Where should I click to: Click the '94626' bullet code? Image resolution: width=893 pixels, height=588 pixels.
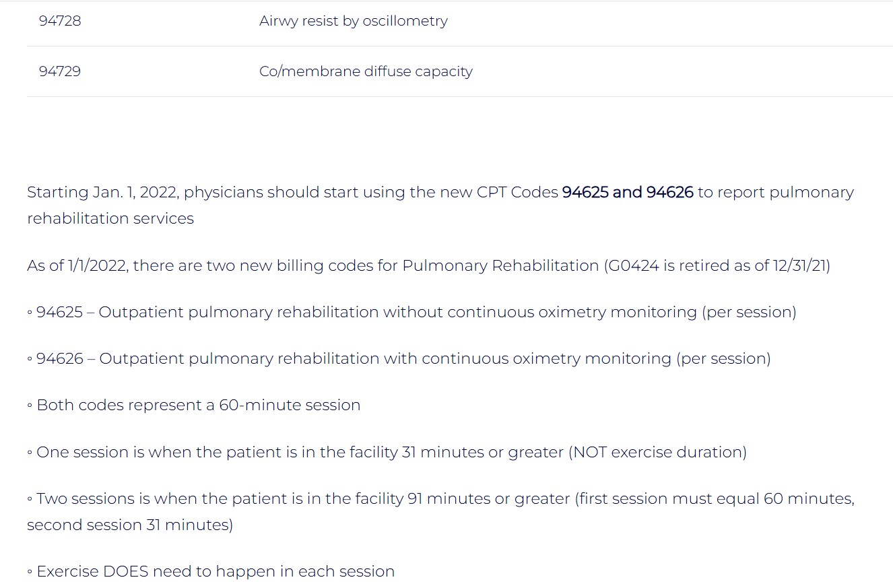coord(60,358)
